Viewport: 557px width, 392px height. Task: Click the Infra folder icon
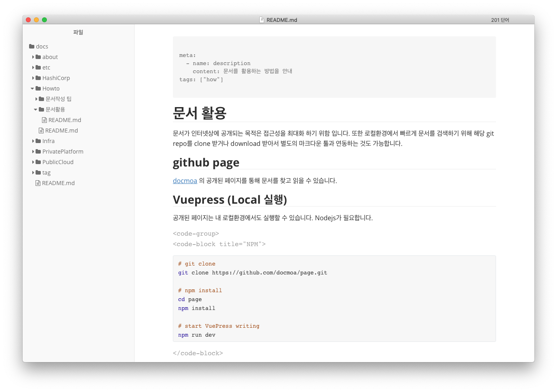coord(38,141)
